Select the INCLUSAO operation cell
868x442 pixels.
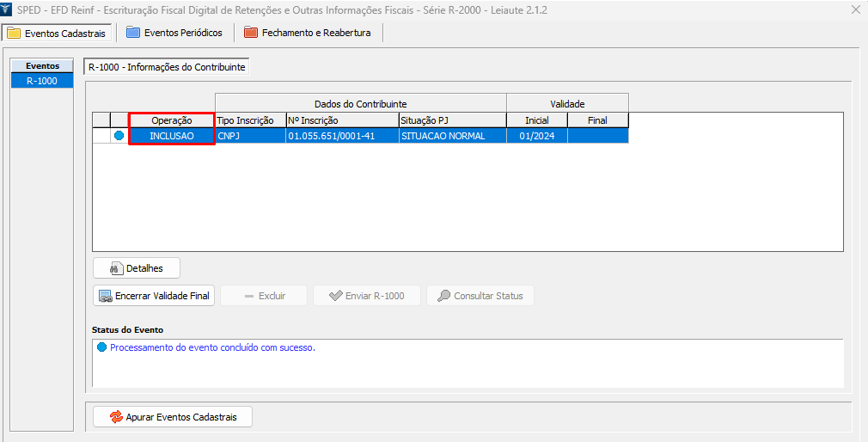point(171,136)
